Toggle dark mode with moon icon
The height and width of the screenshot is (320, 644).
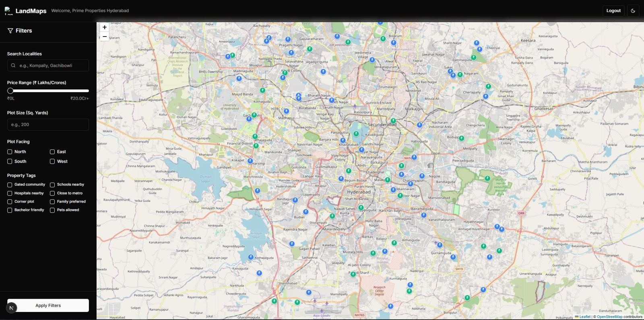tap(633, 11)
